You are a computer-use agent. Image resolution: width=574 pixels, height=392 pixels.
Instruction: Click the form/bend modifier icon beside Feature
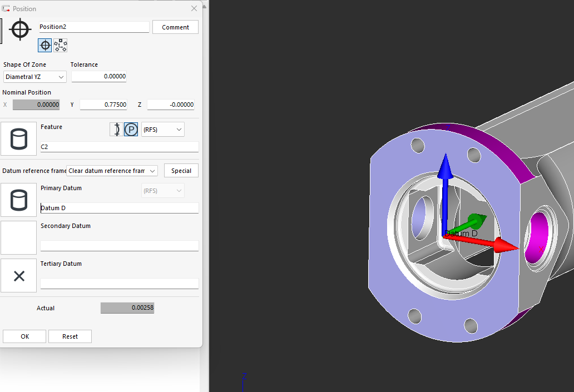(x=116, y=130)
